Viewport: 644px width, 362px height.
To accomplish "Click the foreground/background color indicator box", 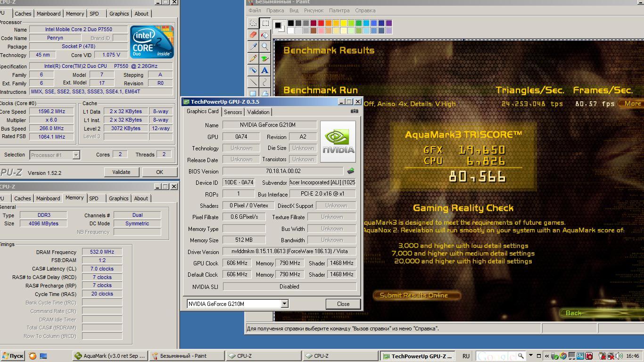I will coord(280,26).
